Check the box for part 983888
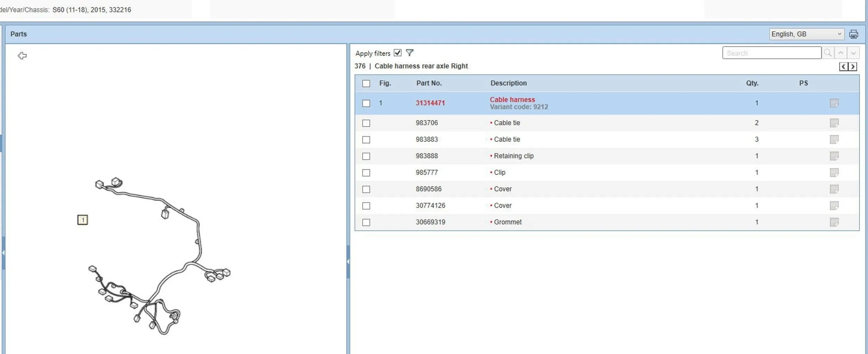Screen dimensions: 868x354 pyautogui.click(x=366, y=156)
